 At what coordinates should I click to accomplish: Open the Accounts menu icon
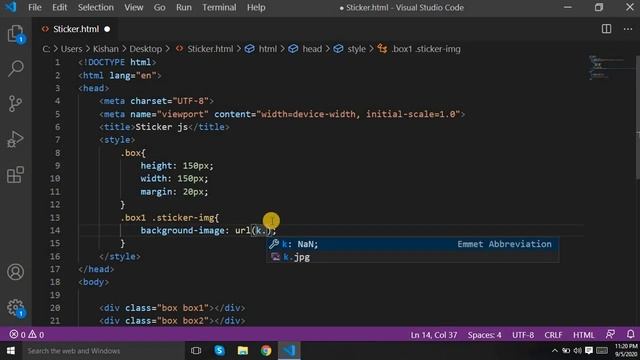pyautogui.click(x=15, y=272)
